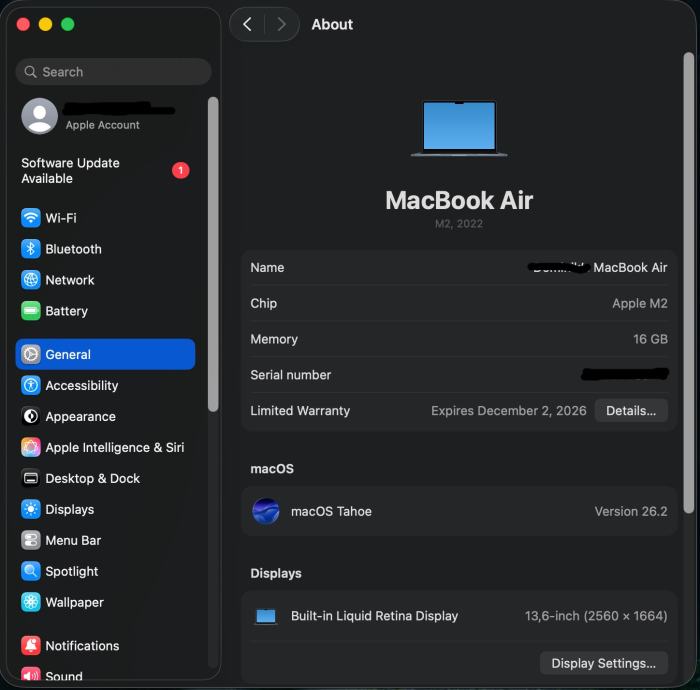
Task: Open Wi-Fi settings icon
Action: click(31, 218)
